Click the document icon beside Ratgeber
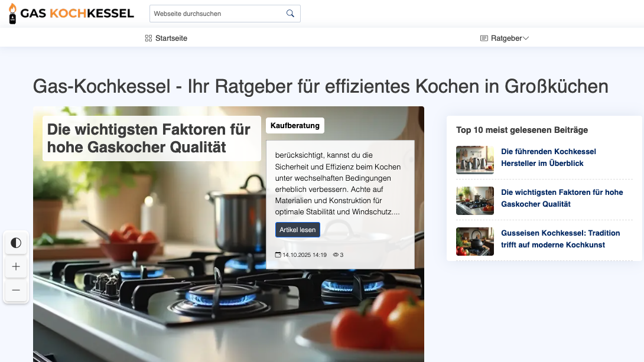This screenshot has height=362, width=644. tap(483, 38)
